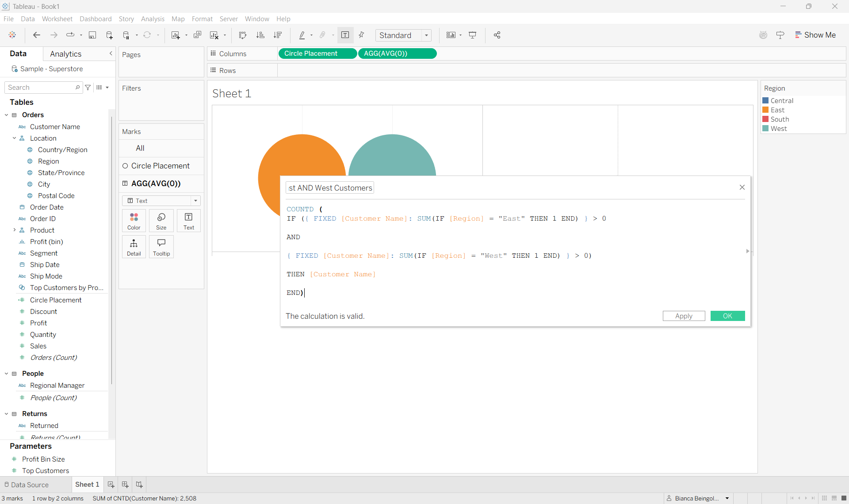The height and width of the screenshot is (504, 849).
Task: Collapse the Data pane with arrow
Action: pyautogui.click(x=111, y=53)
